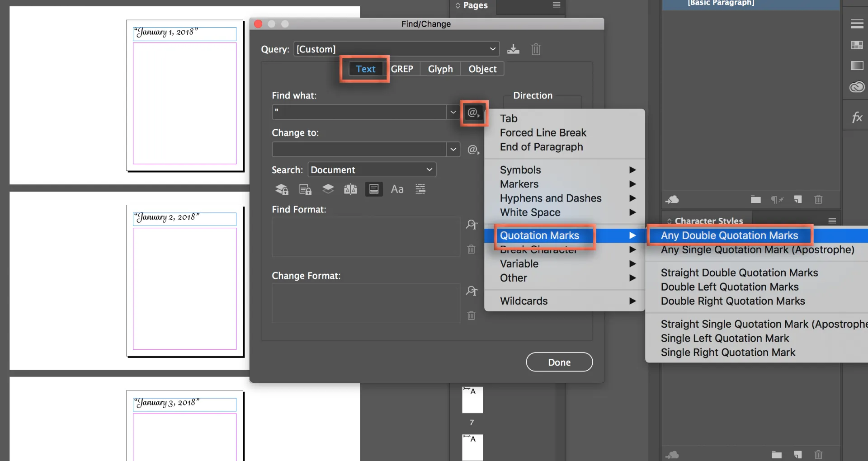The image size is (868, 461).
Task: Create a new style in the styles panel
Action: point(798,199)
